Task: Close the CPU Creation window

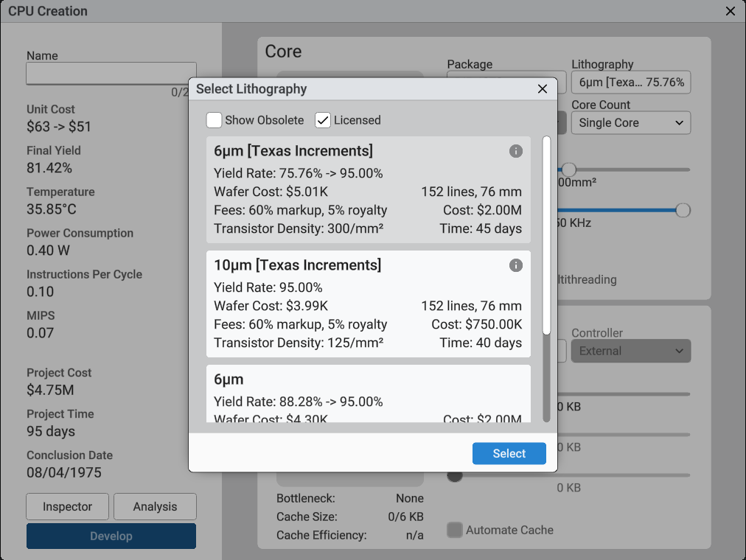Action: click(x=731, y=11)
